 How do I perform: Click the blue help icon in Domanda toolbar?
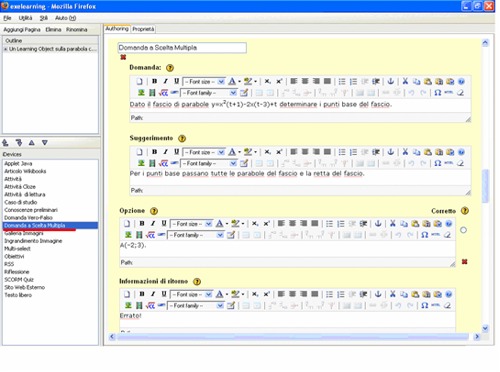461,81
